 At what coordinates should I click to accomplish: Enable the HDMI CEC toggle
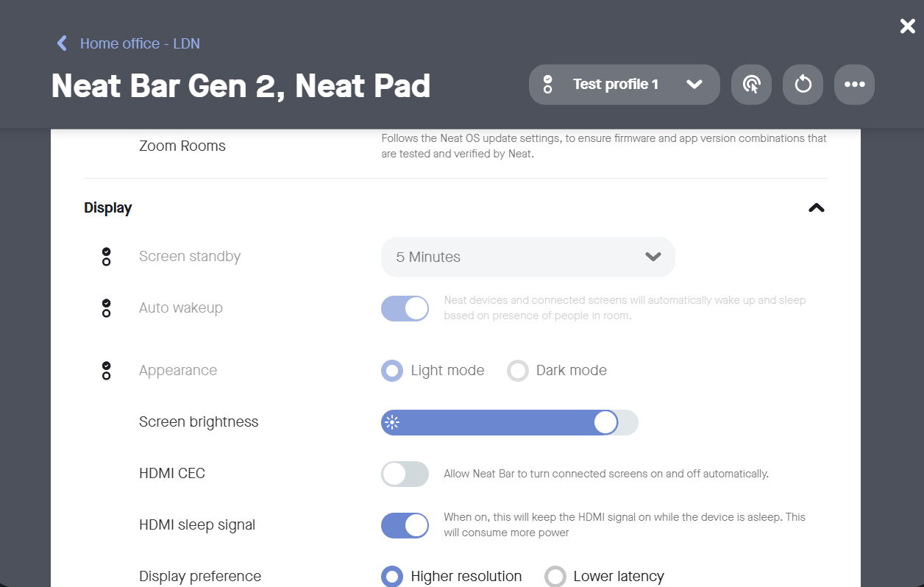point(405,474)
